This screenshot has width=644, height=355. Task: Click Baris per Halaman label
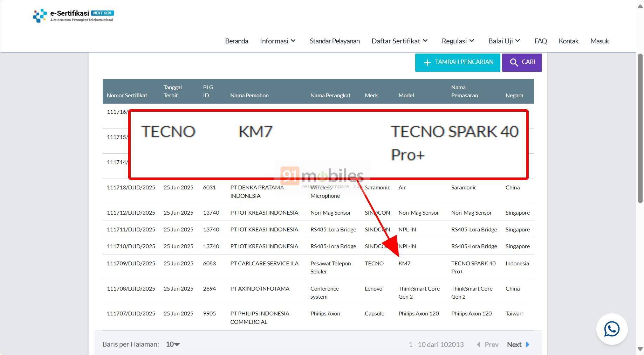click(130, 344)
